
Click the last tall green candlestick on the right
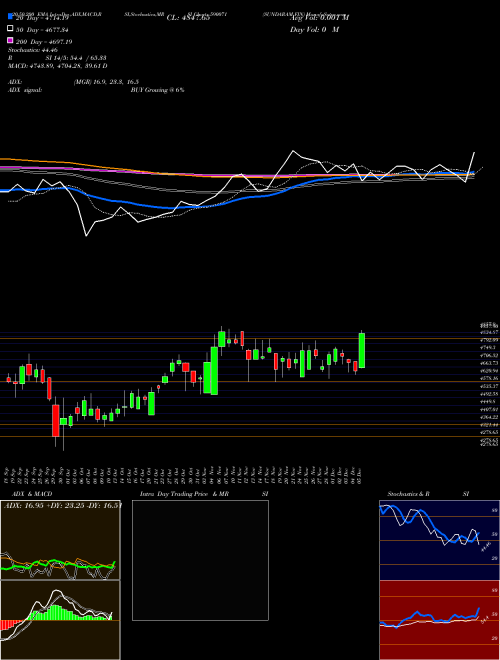tap(362, 350)
